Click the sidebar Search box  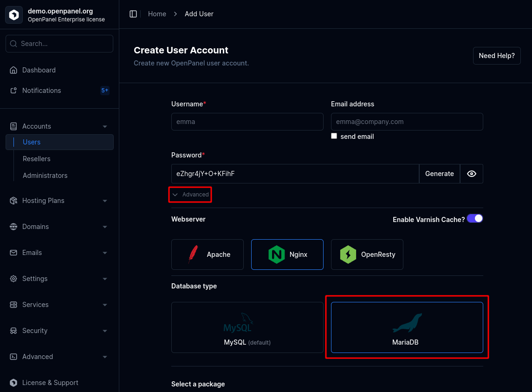(x=59, y=44)
